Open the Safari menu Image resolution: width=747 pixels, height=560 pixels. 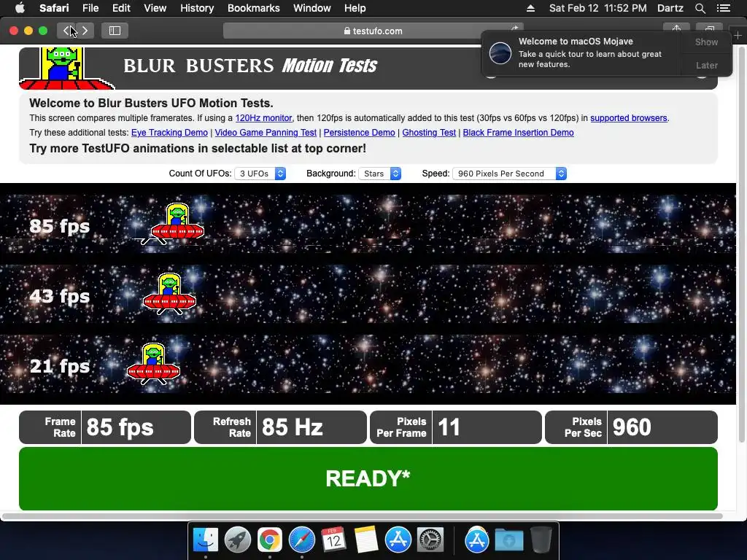point(54,8)
